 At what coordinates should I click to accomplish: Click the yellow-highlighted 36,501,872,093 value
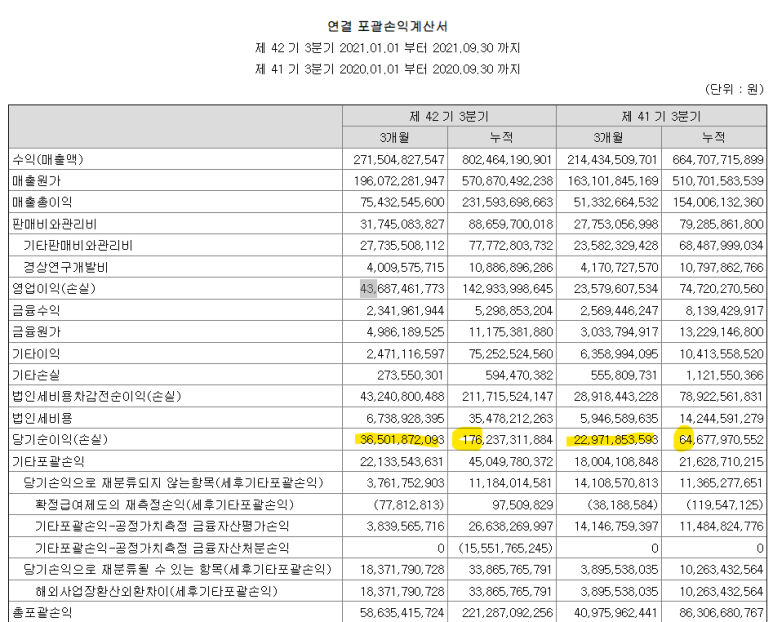399,440
